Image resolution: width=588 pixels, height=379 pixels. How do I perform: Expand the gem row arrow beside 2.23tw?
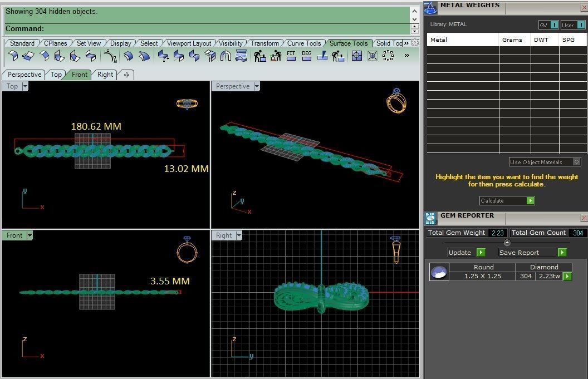coord(567,276)
